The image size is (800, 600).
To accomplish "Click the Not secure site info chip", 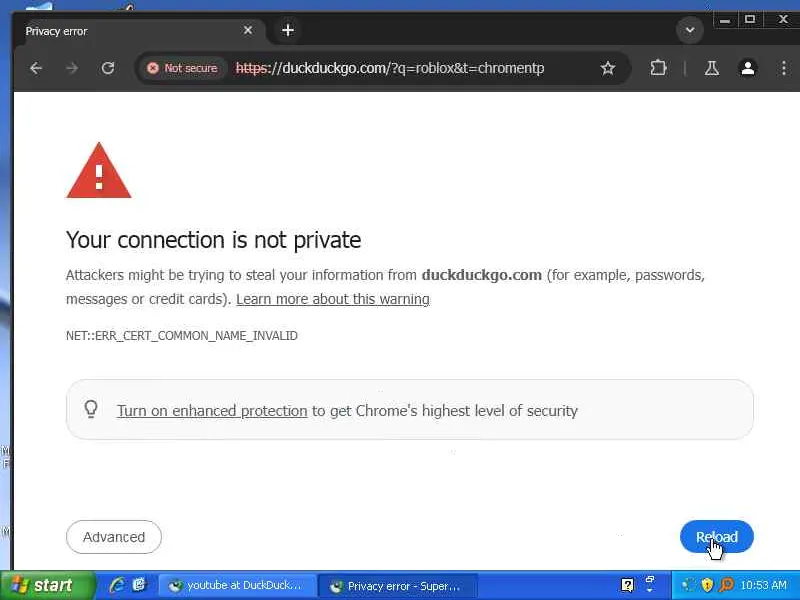I will click(182, 68).
